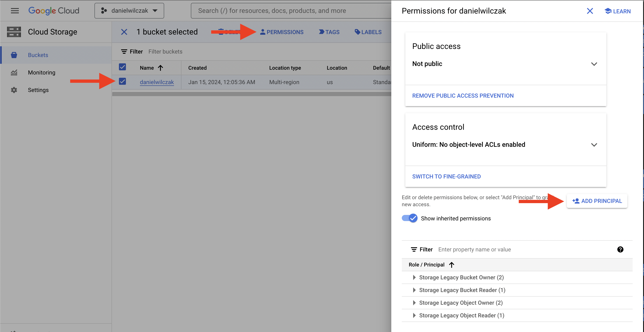The width and height of the screenshot is (644, 332).
Task: Click the Location type column header
Action: 285,68
